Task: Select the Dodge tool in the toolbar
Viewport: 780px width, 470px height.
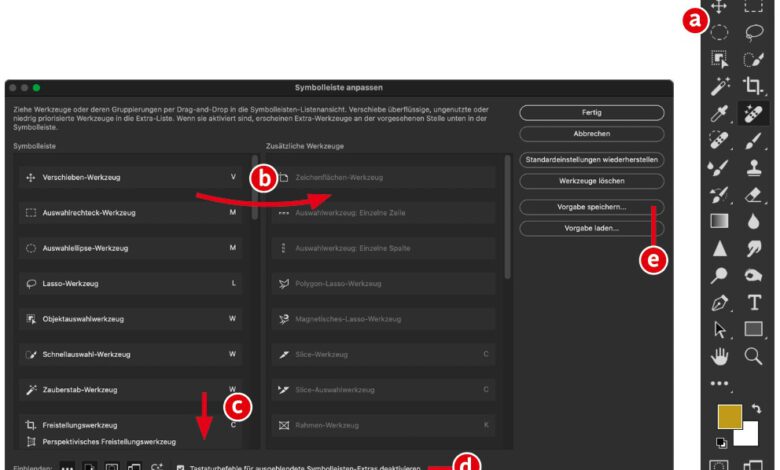Action: pyautogui.click(x=719, y=275)
